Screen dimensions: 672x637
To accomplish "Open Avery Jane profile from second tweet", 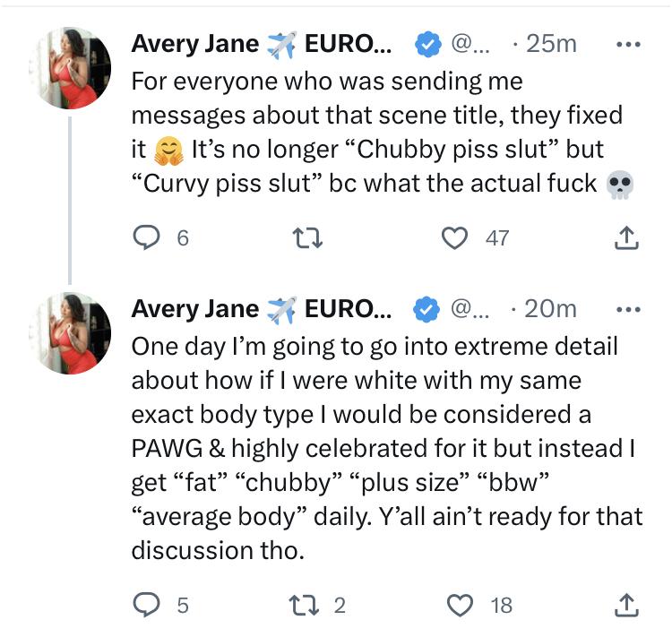I will point(194,309).
